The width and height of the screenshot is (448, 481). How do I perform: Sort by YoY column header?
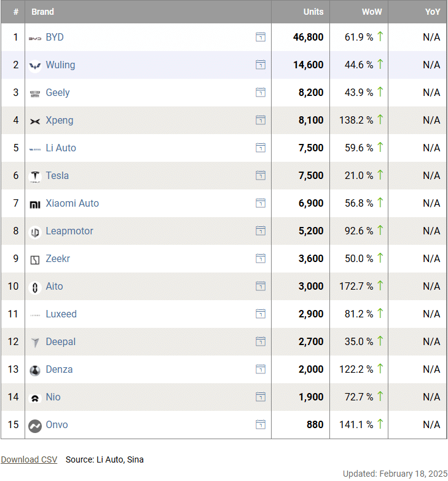(432, 12)
